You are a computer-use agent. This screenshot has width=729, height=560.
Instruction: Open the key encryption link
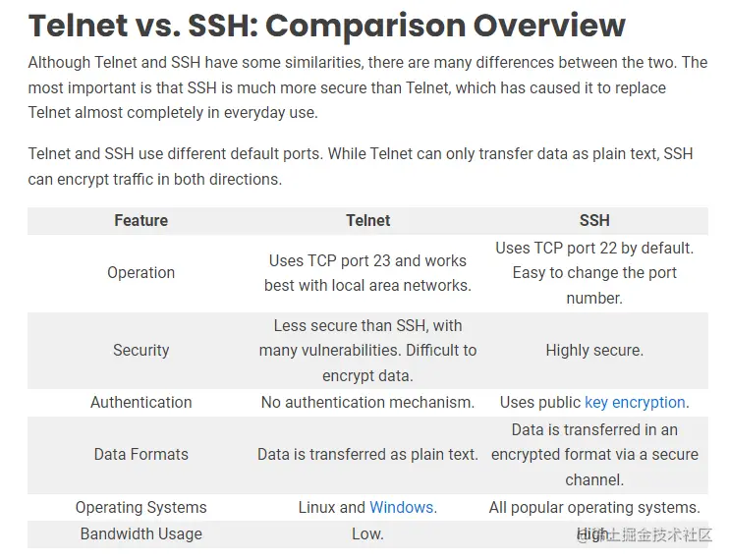[x=637, y=402]
